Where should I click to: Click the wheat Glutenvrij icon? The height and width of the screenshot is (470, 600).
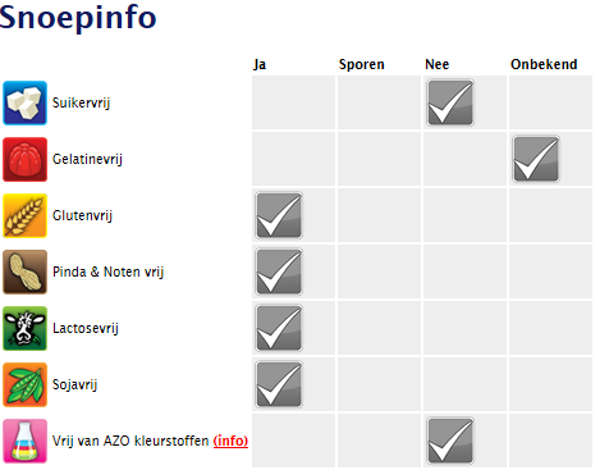(x=25, y=215)
